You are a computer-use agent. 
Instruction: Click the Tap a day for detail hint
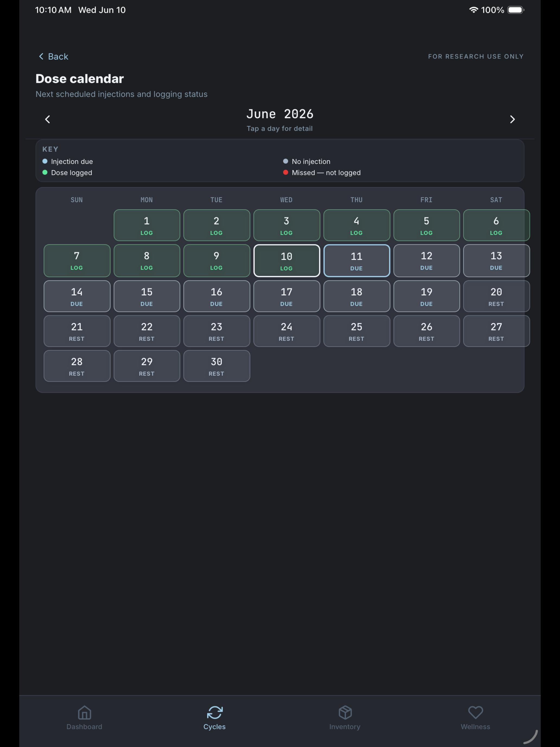point(279,129)
